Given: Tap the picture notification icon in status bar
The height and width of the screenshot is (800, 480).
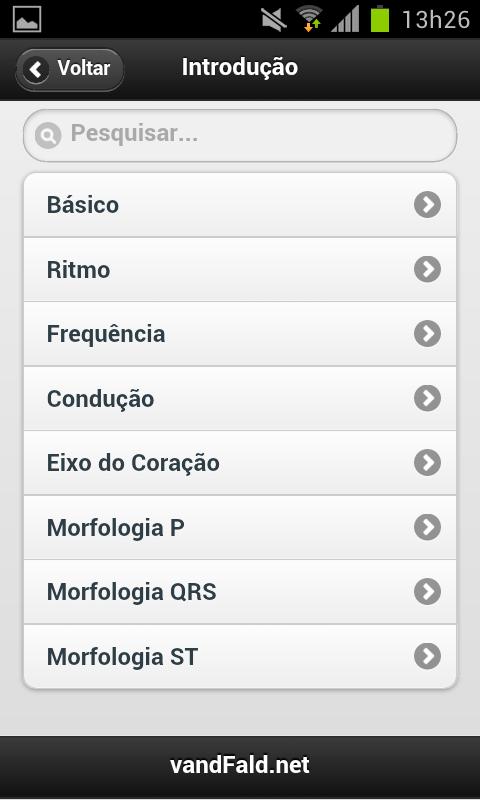Looking at the screenshot, I should pyautogui.click(x=27, y=19).
